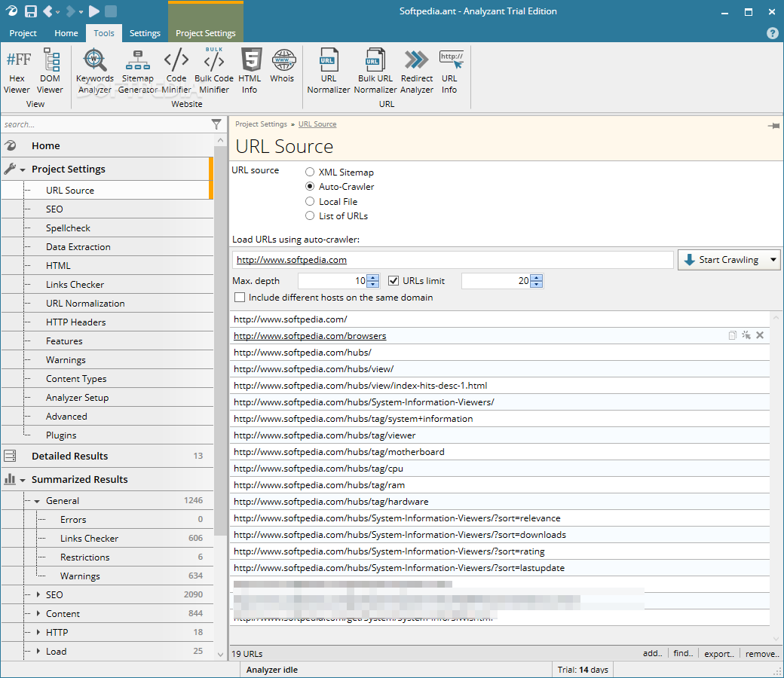Select the List of URLs option
This screenshot has width=784, height=678.
point(310,216)
